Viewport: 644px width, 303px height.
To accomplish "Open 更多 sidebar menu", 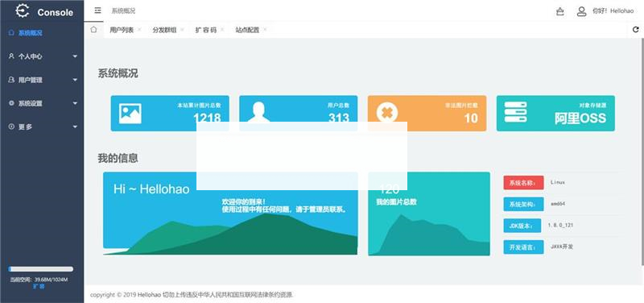I will (42, 127).
